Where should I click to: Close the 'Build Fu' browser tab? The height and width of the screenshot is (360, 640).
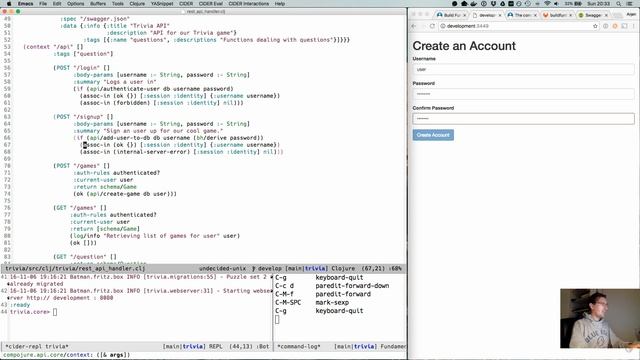click(464, 15)
